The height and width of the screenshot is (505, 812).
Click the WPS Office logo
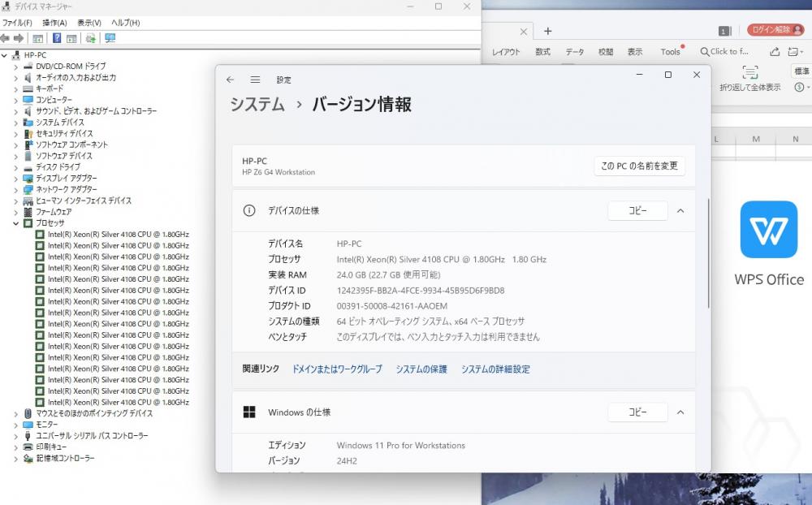pyautogui.click(x=768, y=230)
